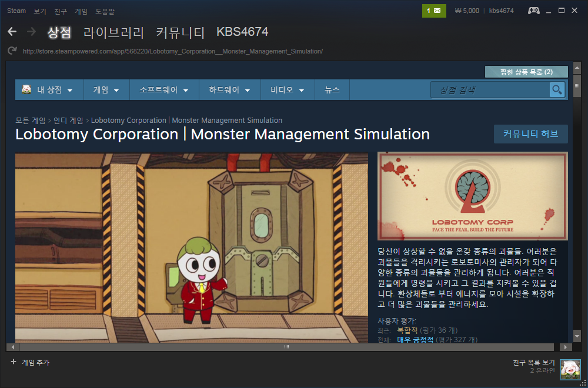Click the Lobotomy Corp header image
588x388 pixels.
pyautogui.click(x=473, y=196)
